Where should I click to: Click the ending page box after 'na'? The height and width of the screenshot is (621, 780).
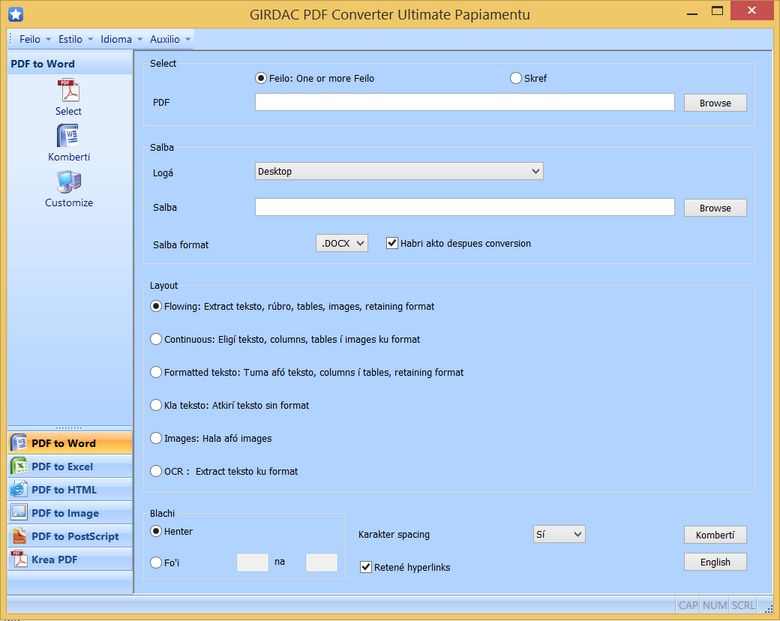point(321,562)
